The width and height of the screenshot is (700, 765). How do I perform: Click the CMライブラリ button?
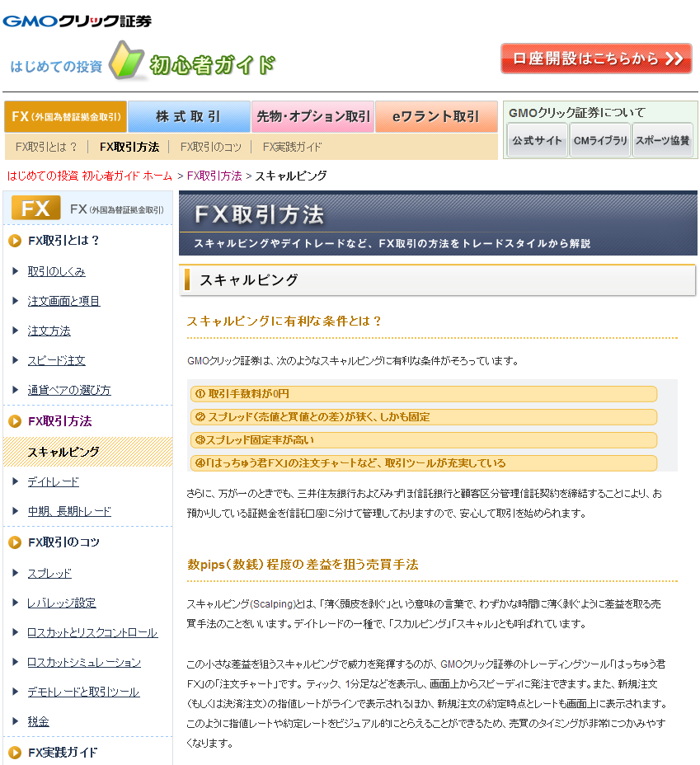click(x=600, y=140)
